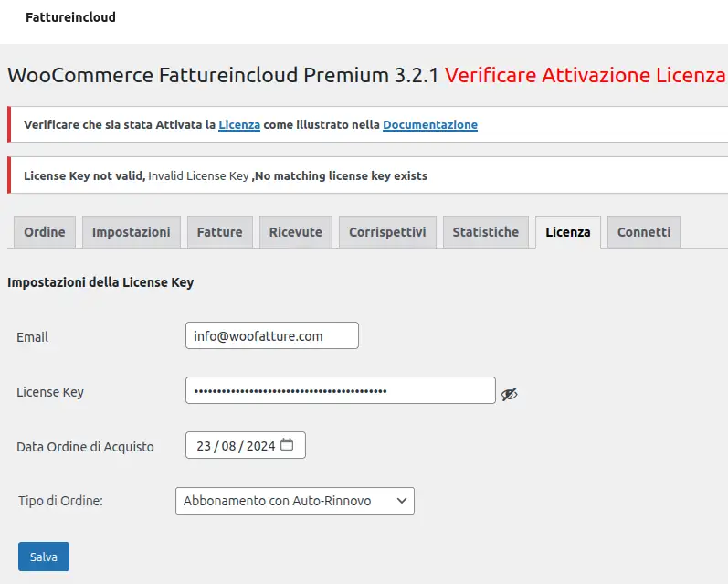Viewport: 728px width, 584px height.
Task: Focus the Email input field
Action: 272,335
